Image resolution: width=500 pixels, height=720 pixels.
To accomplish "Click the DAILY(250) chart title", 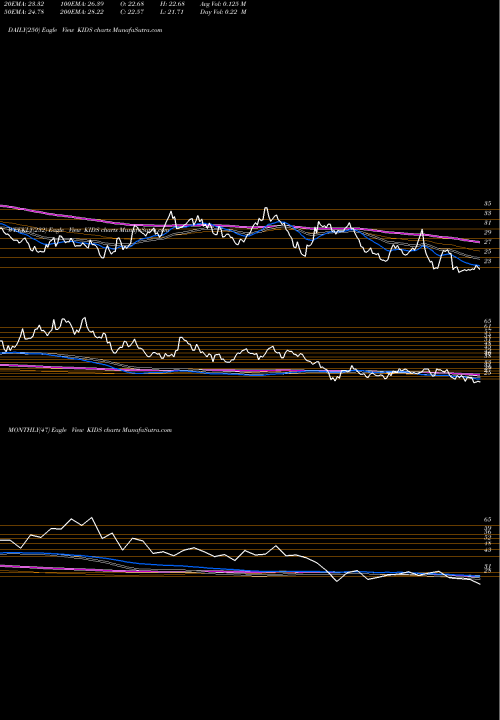I will 85,30.
